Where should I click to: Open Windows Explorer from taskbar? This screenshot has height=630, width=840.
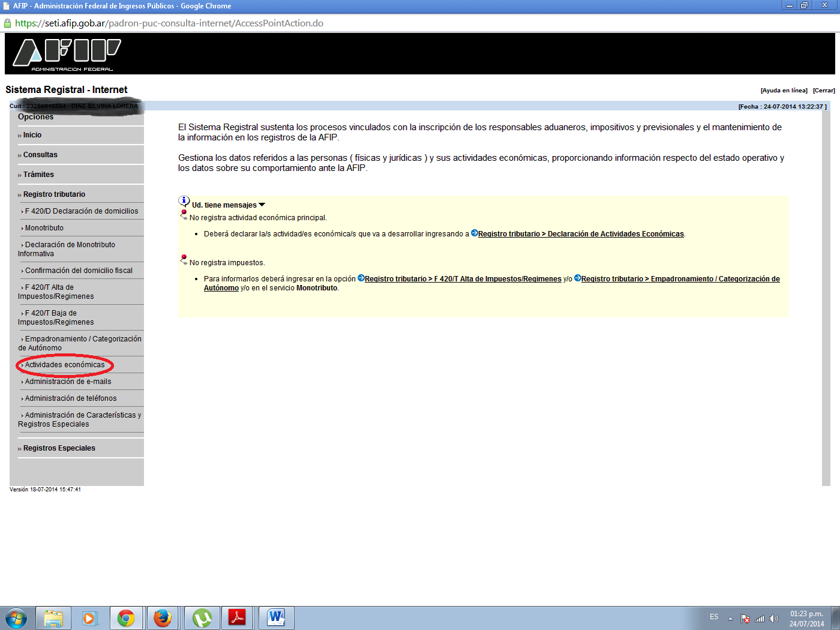click(53, 618)
